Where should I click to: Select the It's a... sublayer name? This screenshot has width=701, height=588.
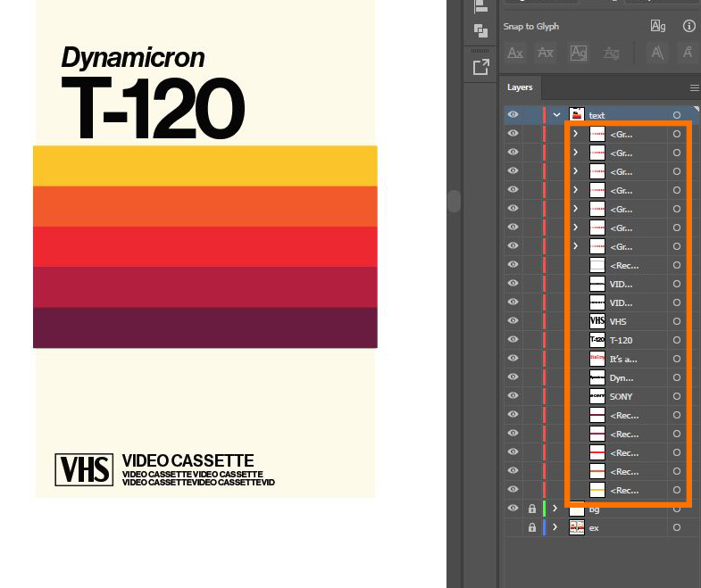coord(623,360)
